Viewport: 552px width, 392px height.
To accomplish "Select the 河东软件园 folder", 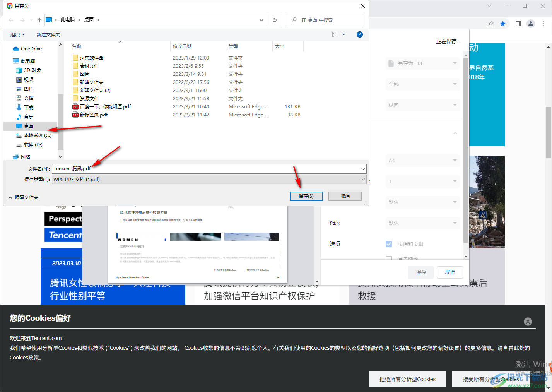I will (91, 58).
